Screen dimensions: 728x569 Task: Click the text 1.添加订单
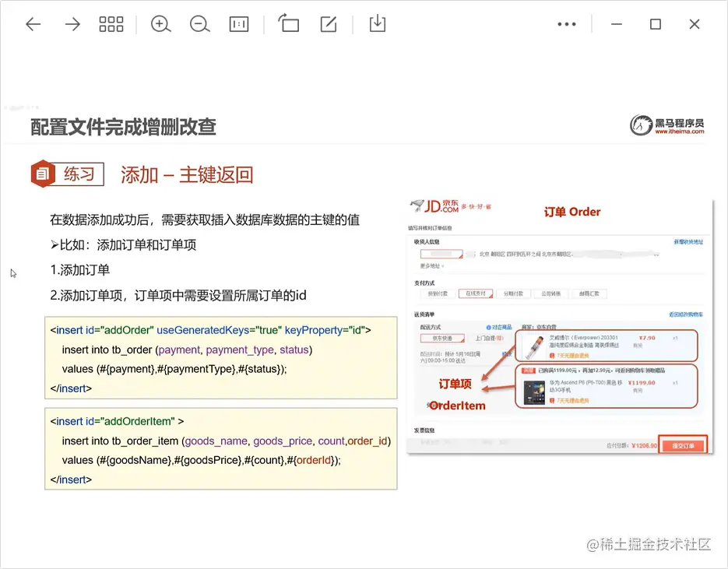pyautogui.click(x=80, y=270)
